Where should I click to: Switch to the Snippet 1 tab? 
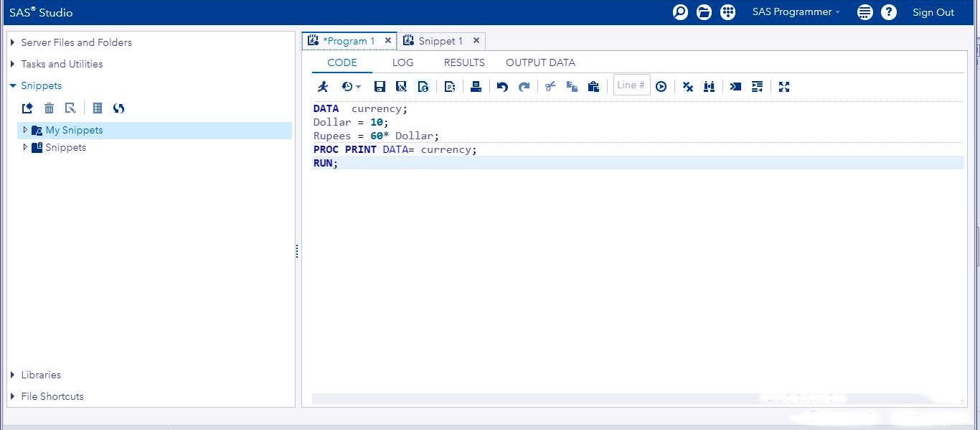pyautogui.click(x=440, y=41)
